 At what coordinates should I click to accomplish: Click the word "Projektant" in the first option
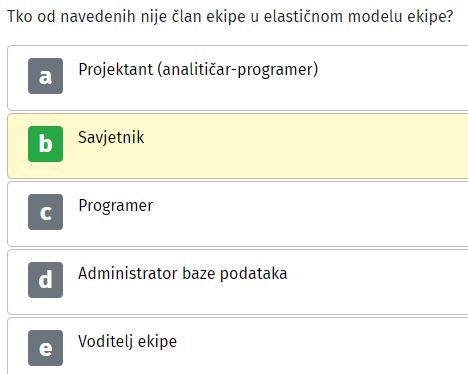coord(116,70)
